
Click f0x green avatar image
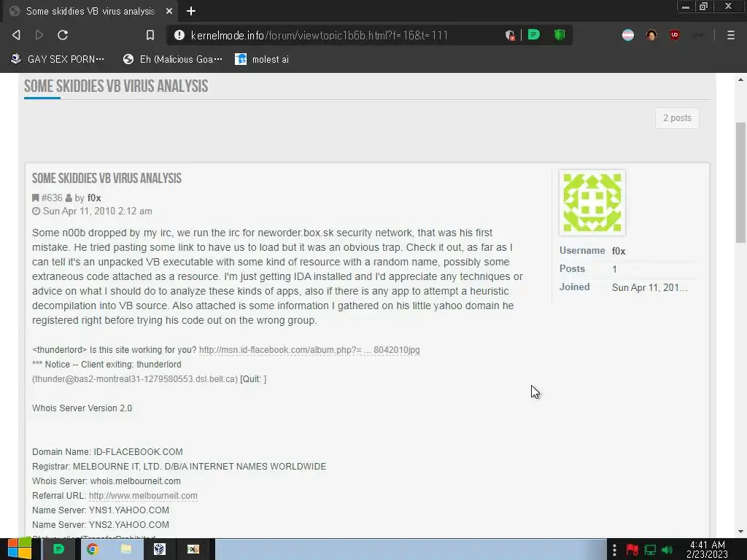[x=592, y=203]
